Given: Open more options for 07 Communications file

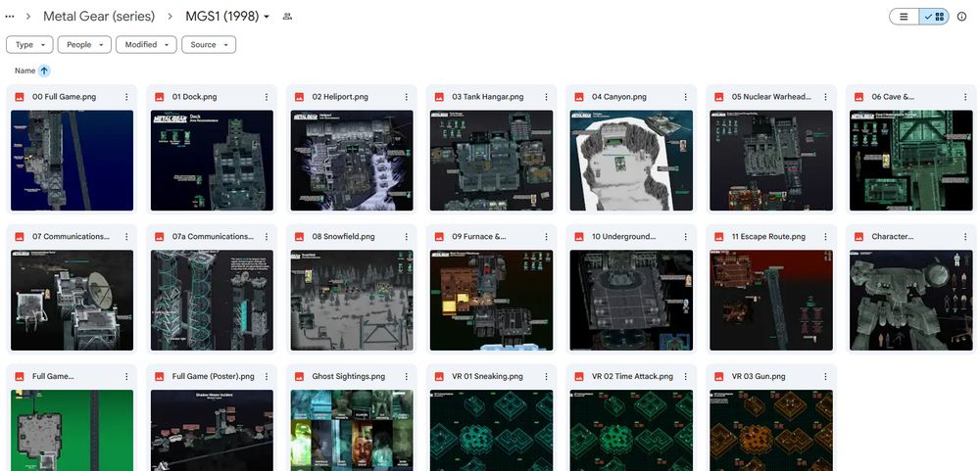Looking at the screenshot, I should (x=126, y=237).
